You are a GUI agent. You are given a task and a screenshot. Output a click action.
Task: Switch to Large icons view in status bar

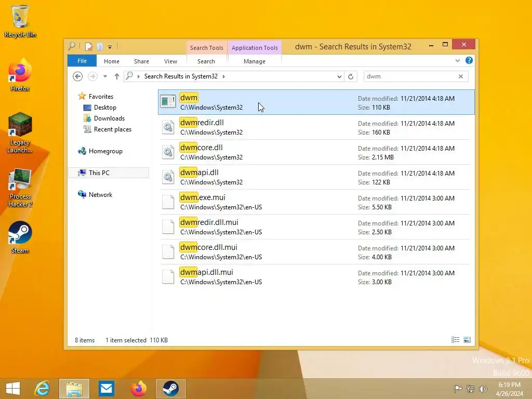tap(467, 340)
